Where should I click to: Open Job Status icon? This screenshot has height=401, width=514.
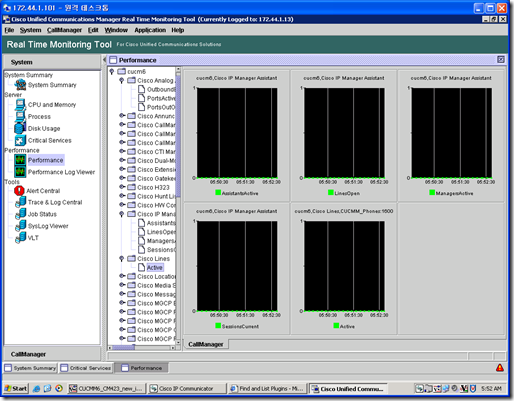pos(21,214)
